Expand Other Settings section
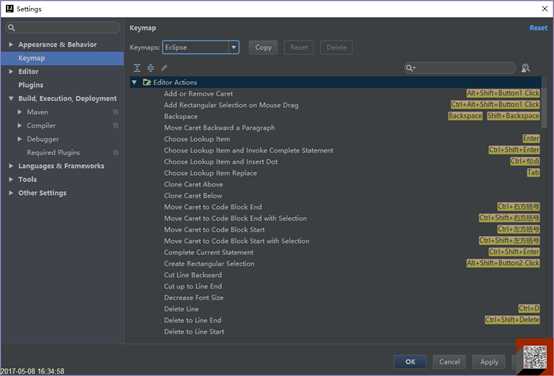Viewport: 554px width, 376px height. click(11, 193)
